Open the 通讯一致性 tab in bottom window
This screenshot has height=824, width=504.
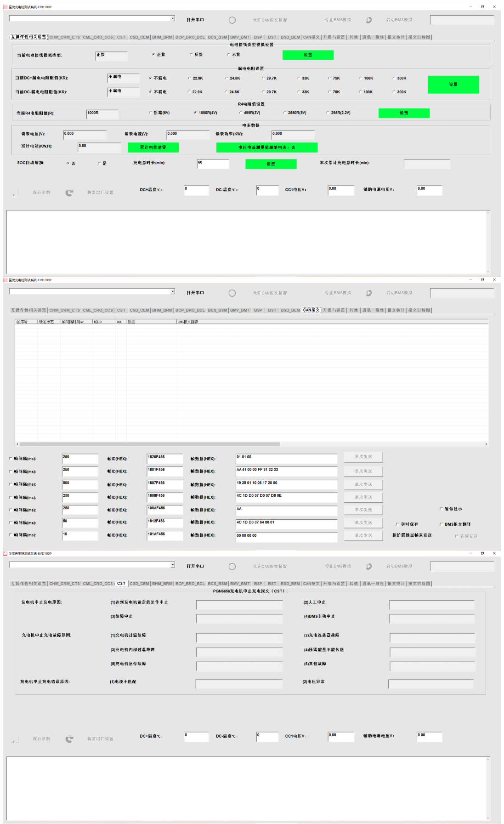(373, 584)
